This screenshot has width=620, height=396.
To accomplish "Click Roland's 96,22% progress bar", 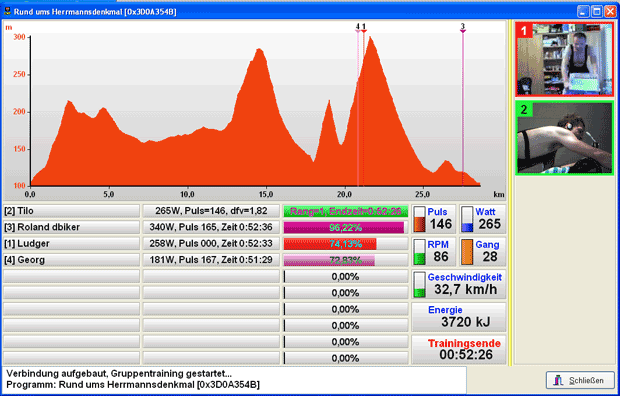I will pos(346,227).
